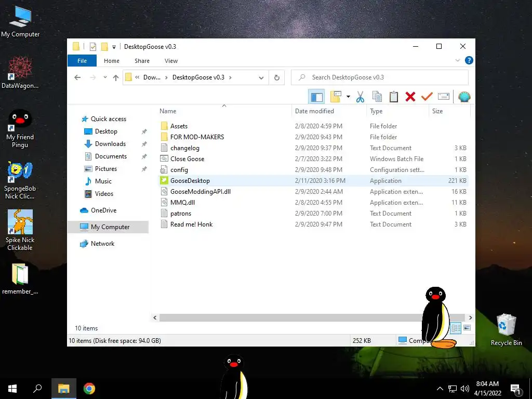Select the config settings file
This screenshot has height=399, width=532.
coord(179,170)
